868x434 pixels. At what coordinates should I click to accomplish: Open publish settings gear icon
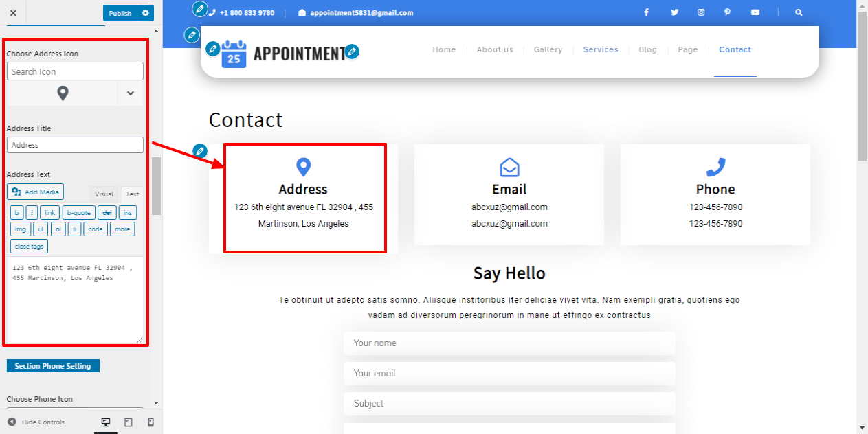pyautogui.click(x=145, y=13)
